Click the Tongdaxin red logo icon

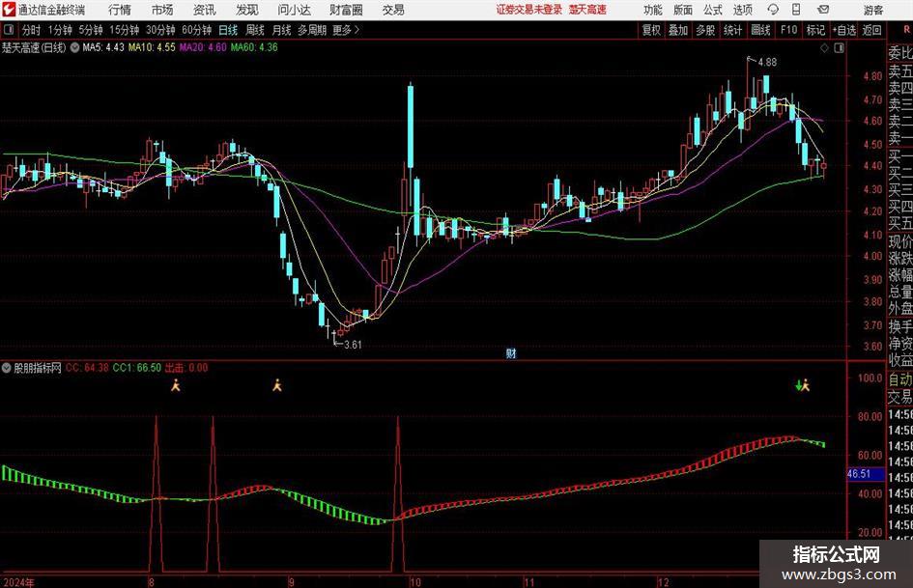[x=9, y=10]
